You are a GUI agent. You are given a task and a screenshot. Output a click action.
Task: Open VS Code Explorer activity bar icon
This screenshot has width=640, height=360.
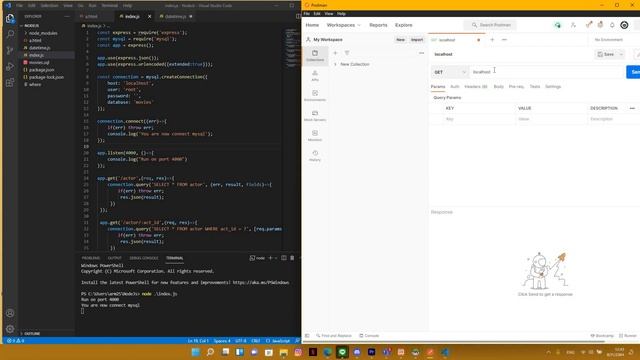coord(10,18)
